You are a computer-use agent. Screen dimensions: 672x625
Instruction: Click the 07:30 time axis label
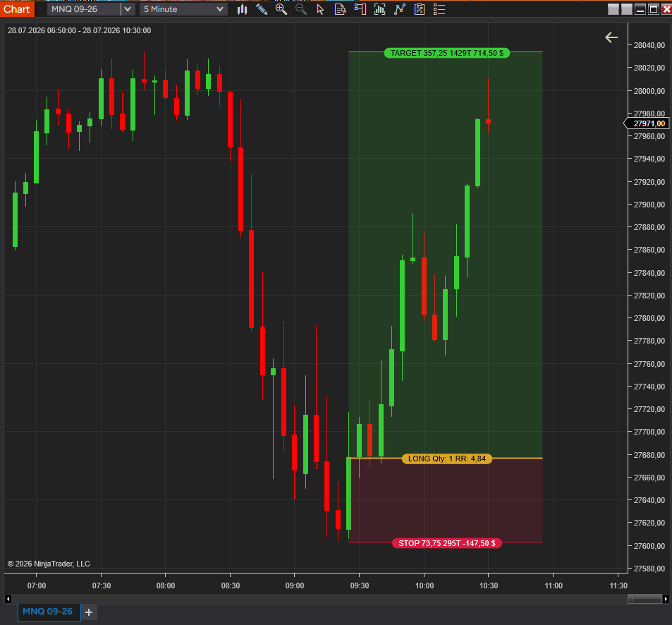click(101, 585)
